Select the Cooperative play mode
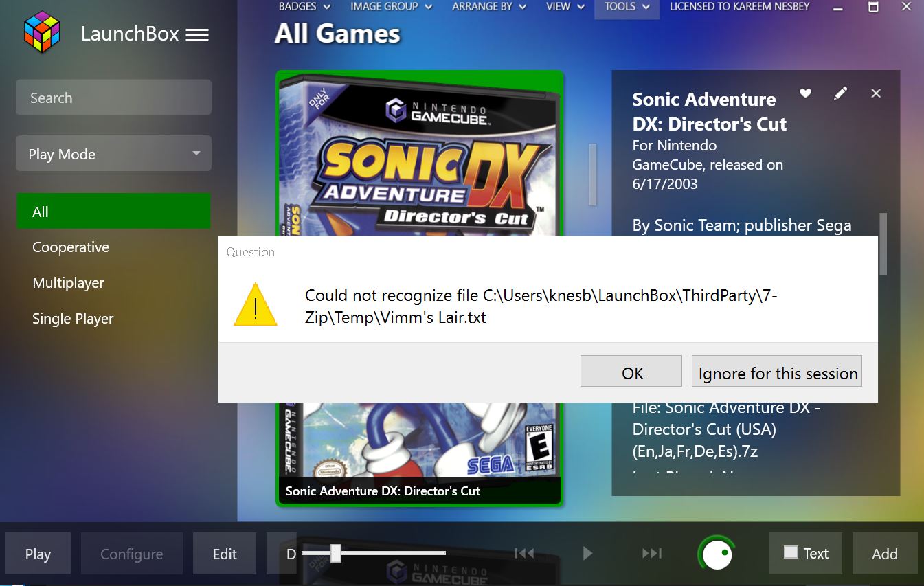The width and height of the screenshot is (924, 586). [71, 247]
